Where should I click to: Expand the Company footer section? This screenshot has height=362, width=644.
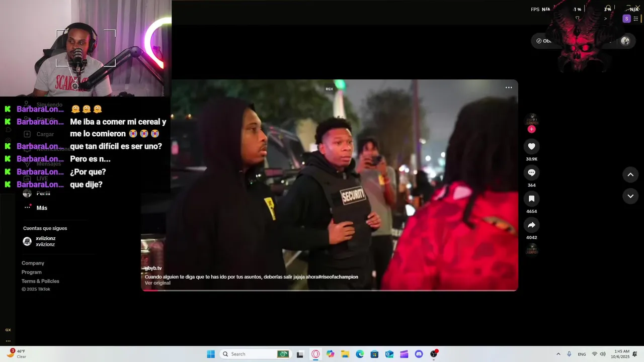coord(33,263)
